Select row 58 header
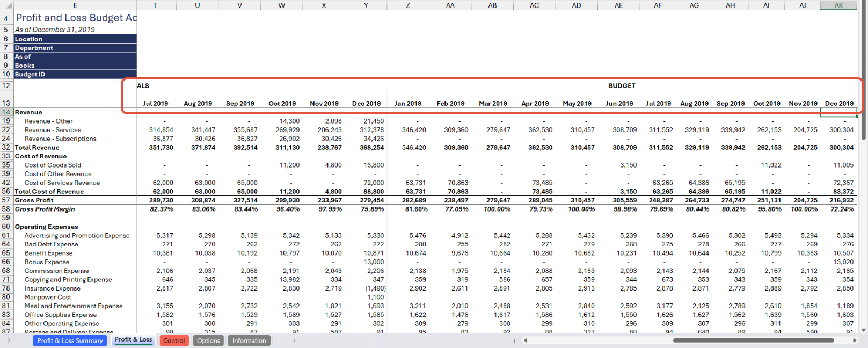The image size is (868, 348). [x=6, y=209]
